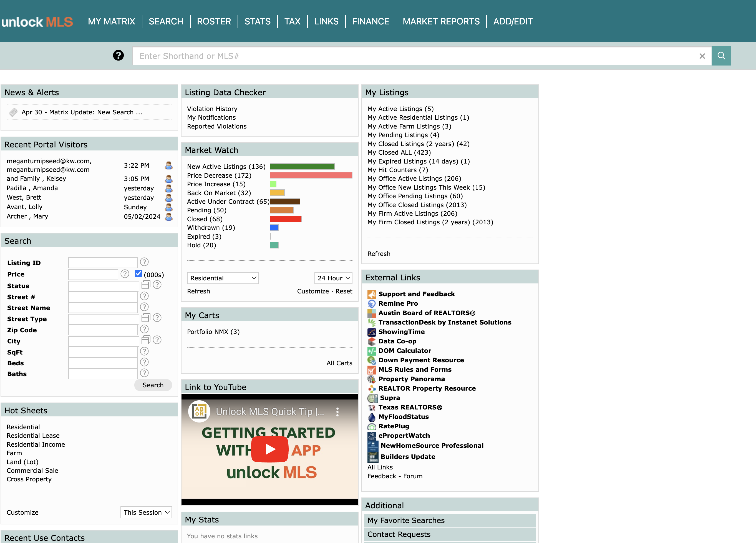
Task: Play the Unlock MLS Quick Tip video
Action: [269, 449]
